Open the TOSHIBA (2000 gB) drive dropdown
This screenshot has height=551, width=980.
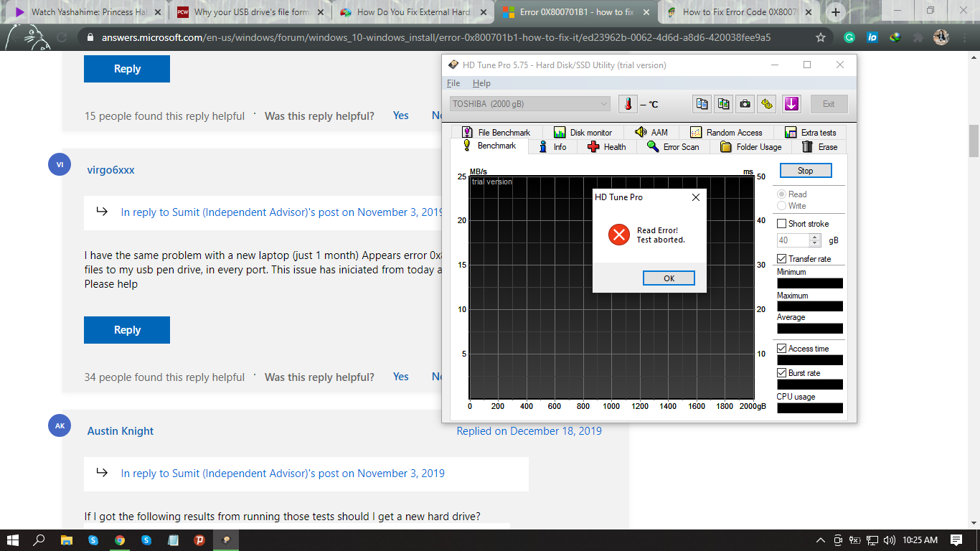(530, 104)
